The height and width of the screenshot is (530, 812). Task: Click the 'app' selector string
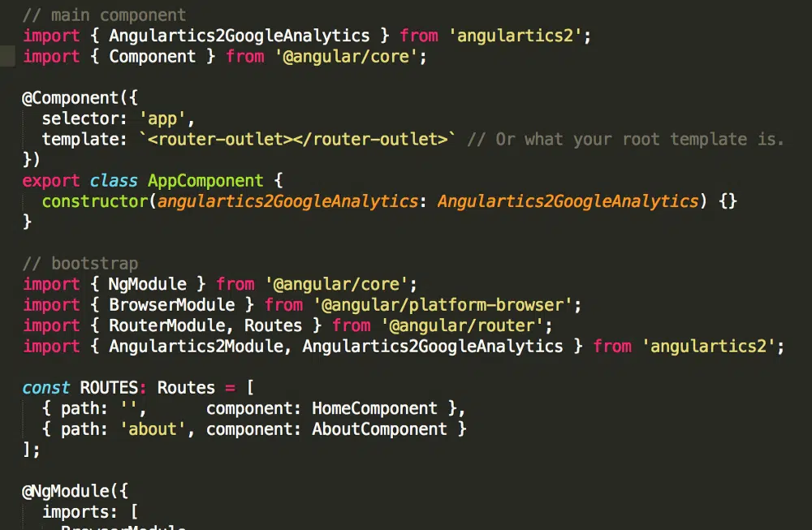(162, 118)
